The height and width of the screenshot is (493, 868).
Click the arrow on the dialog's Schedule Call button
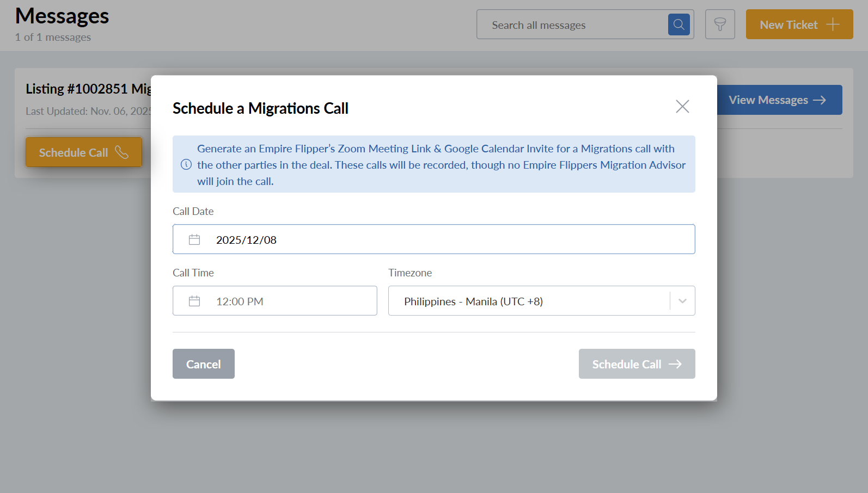click(x=675, y=364)
